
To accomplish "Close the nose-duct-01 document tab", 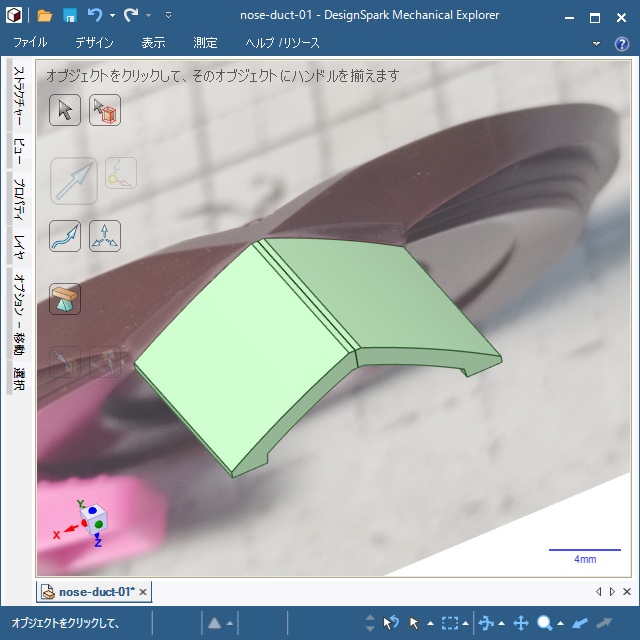I will (x=143, y=592).
